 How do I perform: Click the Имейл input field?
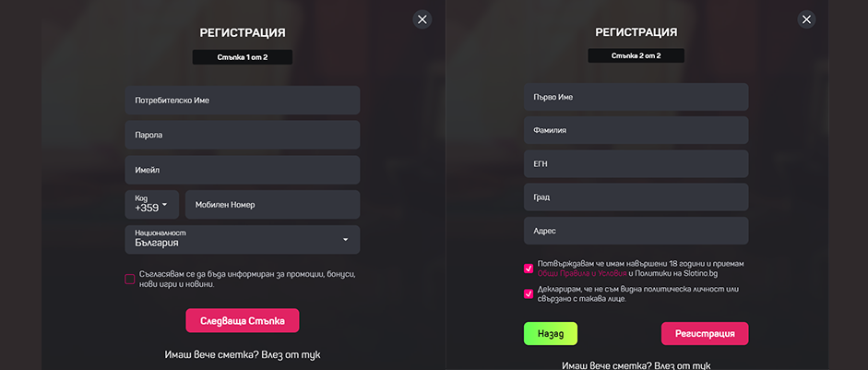pos(242,170)
